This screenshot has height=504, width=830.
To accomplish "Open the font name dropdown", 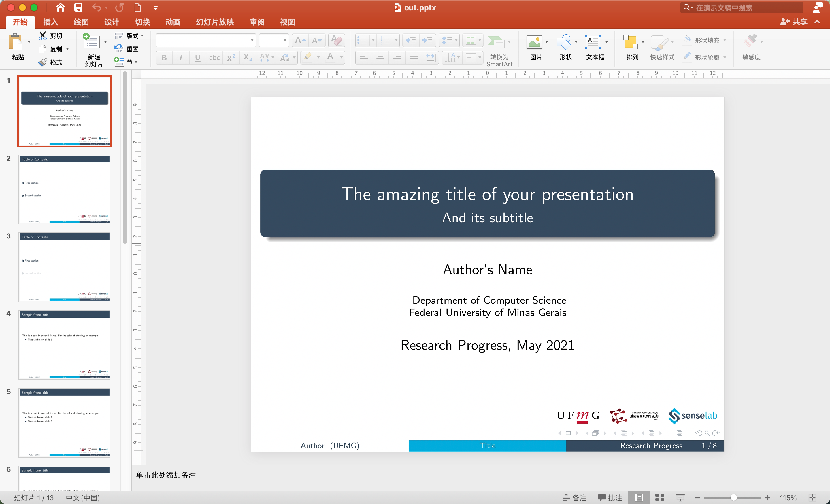I will point(252,40).
